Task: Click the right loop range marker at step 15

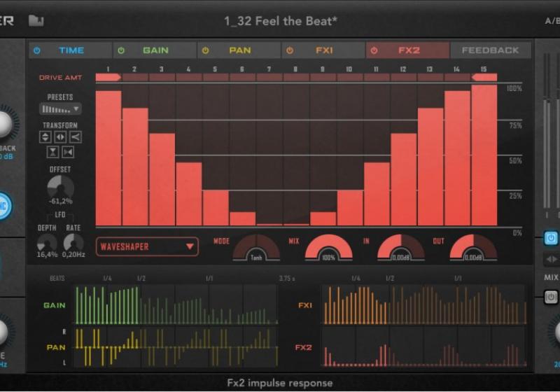Action: [x=484, y=77]
